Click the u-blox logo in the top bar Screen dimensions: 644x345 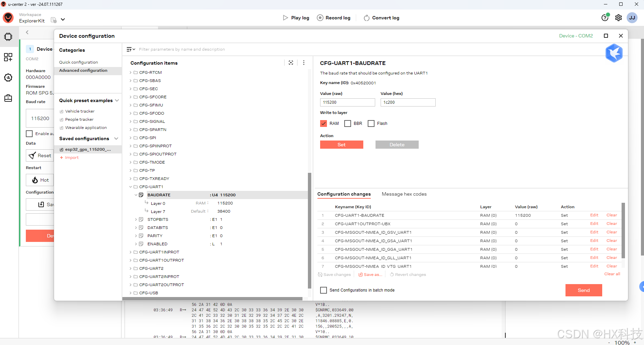[x=8, y=18]
